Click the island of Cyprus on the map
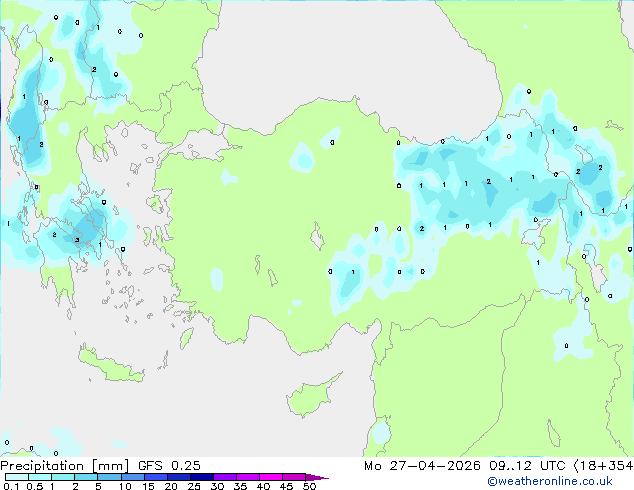Screen dimensions: 634x490 311,397
